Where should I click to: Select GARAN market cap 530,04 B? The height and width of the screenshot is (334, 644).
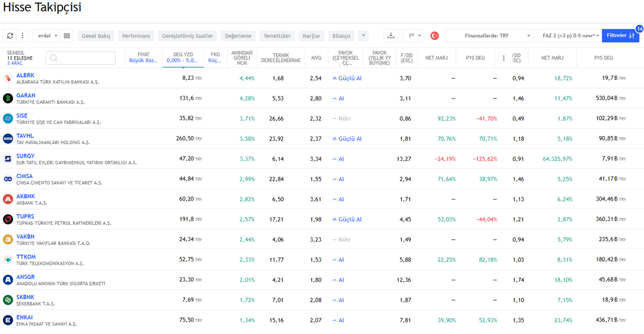pyautogui.click(x=610, y=98)
